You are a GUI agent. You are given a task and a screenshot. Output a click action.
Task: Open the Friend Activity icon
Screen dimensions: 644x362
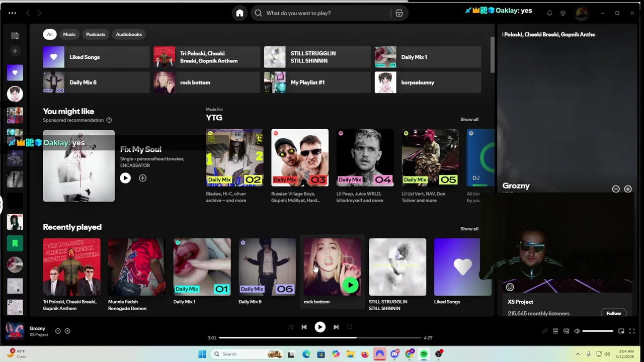click(563, 13)
